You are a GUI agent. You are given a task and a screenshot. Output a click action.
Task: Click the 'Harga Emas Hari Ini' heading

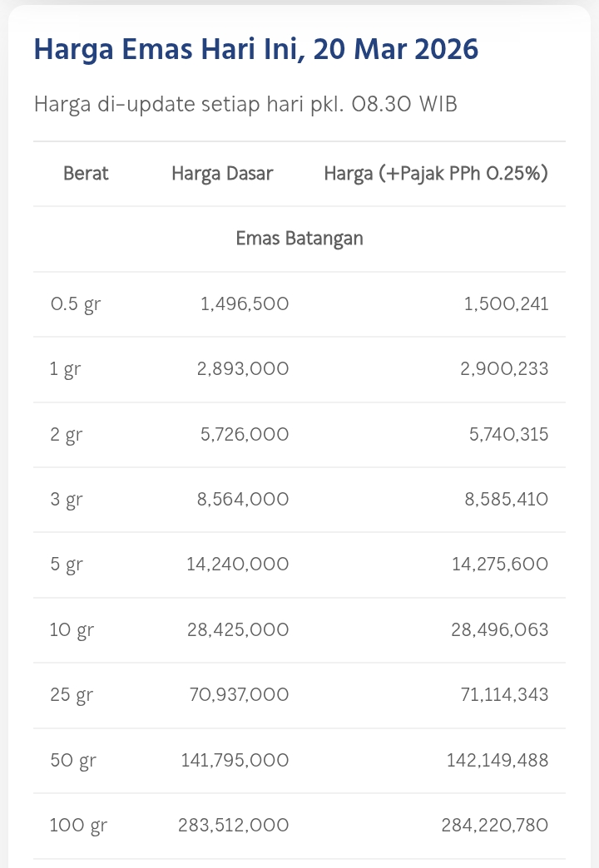[255, 50]
